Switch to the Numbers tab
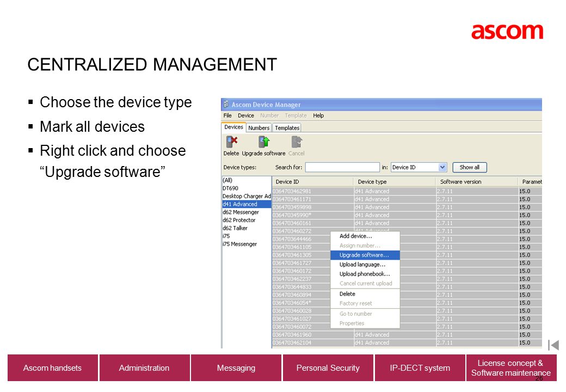Viewport: 566px width, 392px height. click(259, 128)
